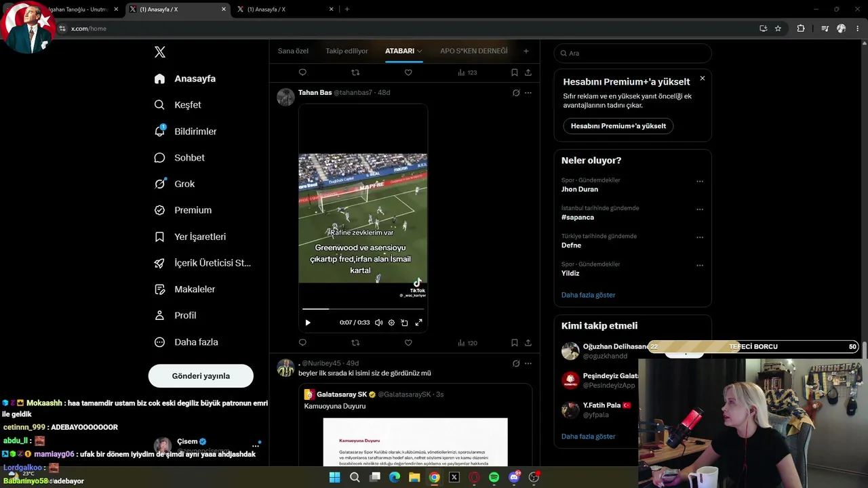Image resolution: width=868 pixels, height=488 pixels.
Task: Bookmark this page with Chrome star icon
Action: pyautogui.click(x=778, y=28)
